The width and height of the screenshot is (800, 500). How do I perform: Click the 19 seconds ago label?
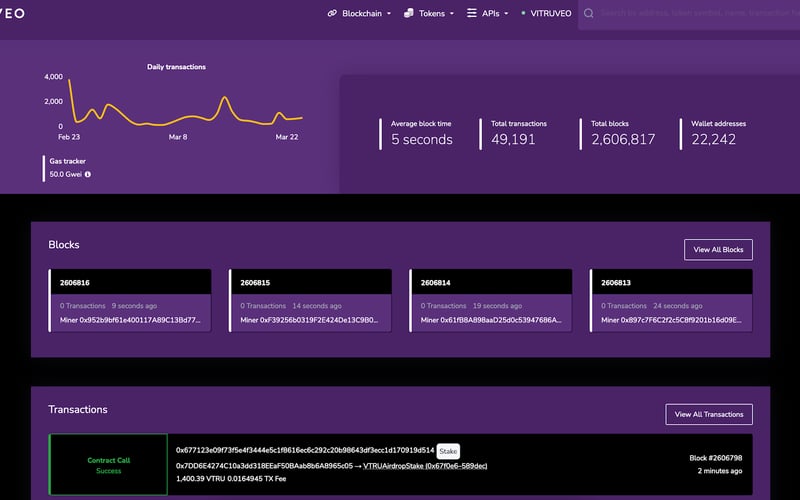point(497,306)
